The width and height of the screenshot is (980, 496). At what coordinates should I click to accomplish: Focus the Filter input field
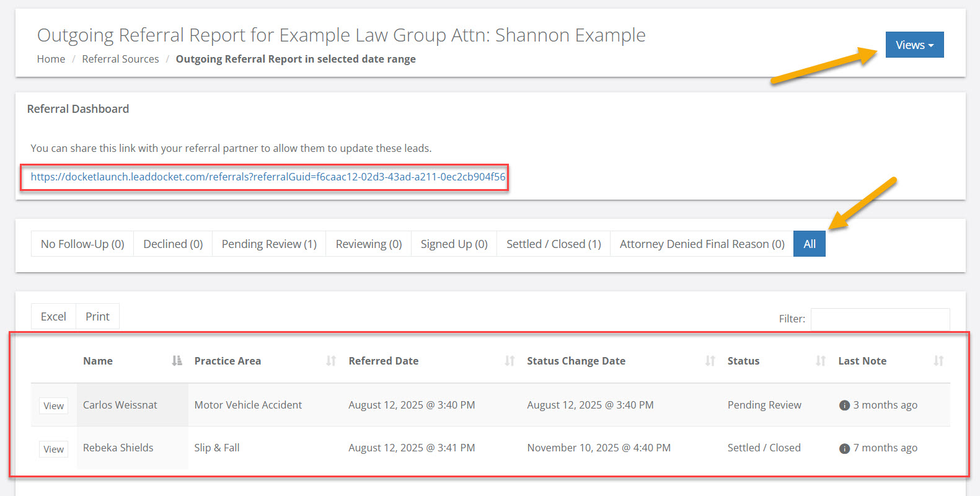tap(880, 319)
